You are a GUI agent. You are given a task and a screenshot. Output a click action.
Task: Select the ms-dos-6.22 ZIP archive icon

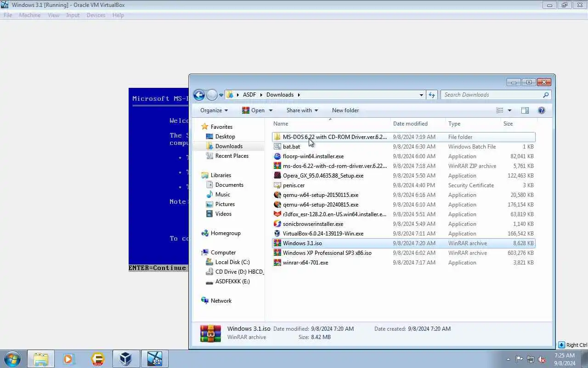[277, 166]
